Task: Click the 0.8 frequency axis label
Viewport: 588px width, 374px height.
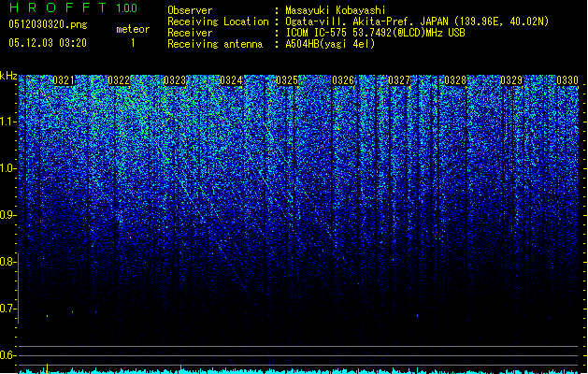Action: pyautogui.click(x=7, y=262)
